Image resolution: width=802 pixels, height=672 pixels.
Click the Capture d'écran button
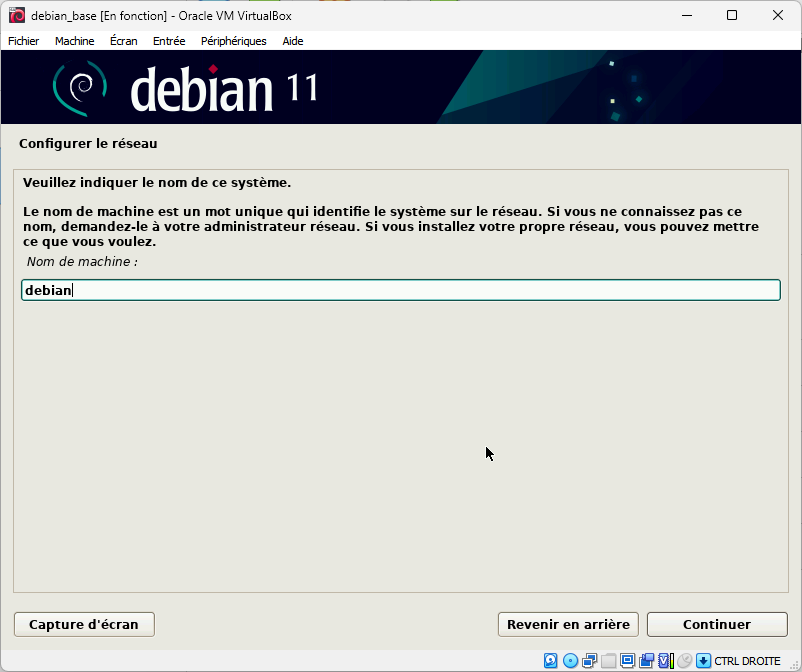[x=84, y=624]
